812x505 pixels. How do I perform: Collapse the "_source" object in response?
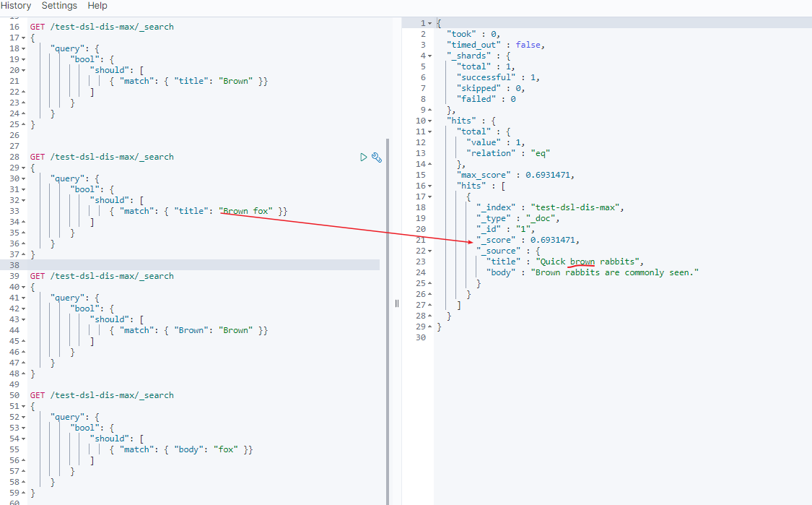click(x=431, y=251)
